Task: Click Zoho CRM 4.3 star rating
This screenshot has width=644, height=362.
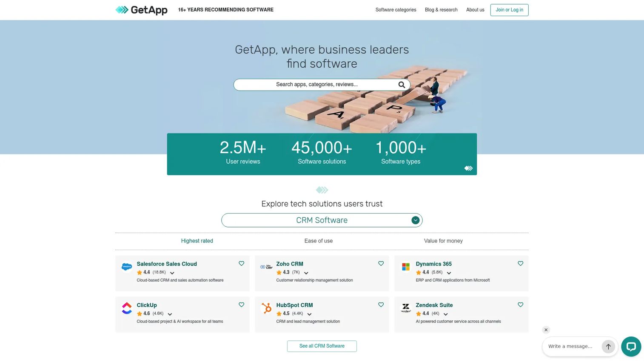Action: tap(283, 272)
